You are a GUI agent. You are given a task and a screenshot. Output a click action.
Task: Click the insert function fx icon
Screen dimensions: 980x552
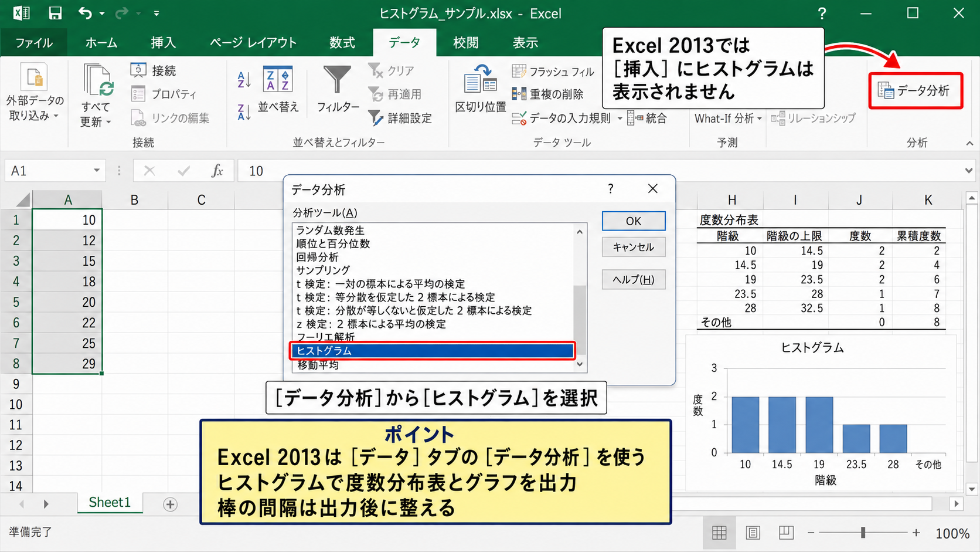click(217, 171)
